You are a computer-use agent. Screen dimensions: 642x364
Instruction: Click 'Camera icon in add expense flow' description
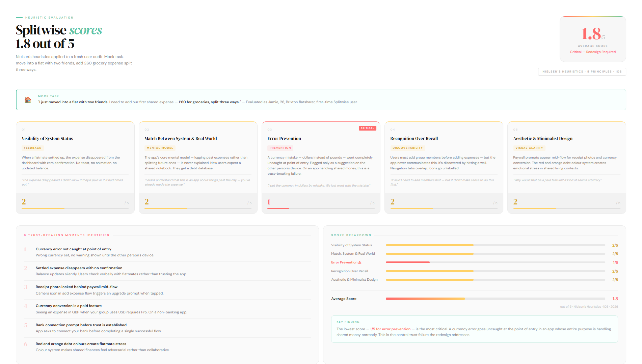(x=100, y=293)
